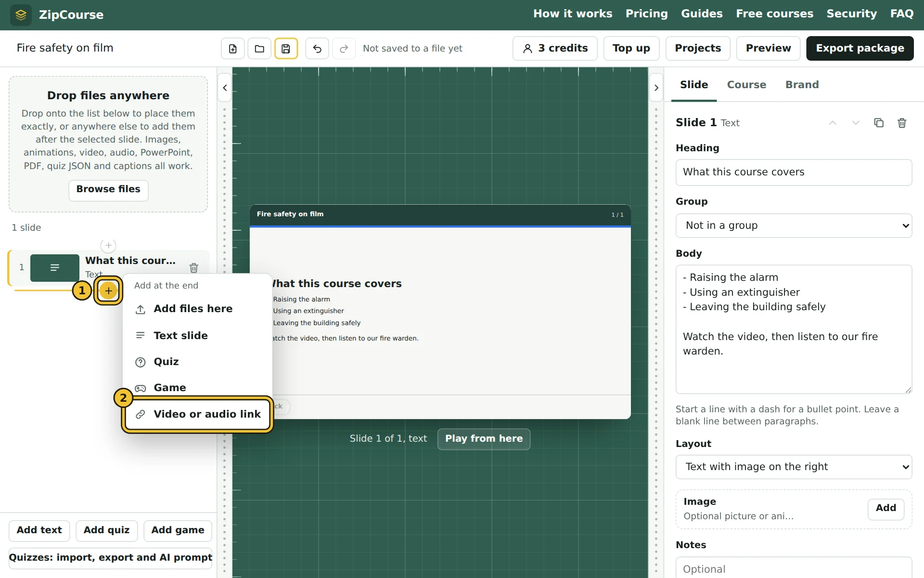
Task: Open Quizzes import, export and AI prompt
Action: point(110,558)
